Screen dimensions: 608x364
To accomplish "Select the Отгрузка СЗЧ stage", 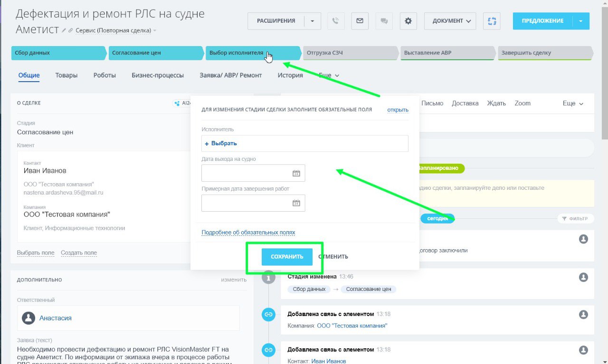I will pos(351,53).
